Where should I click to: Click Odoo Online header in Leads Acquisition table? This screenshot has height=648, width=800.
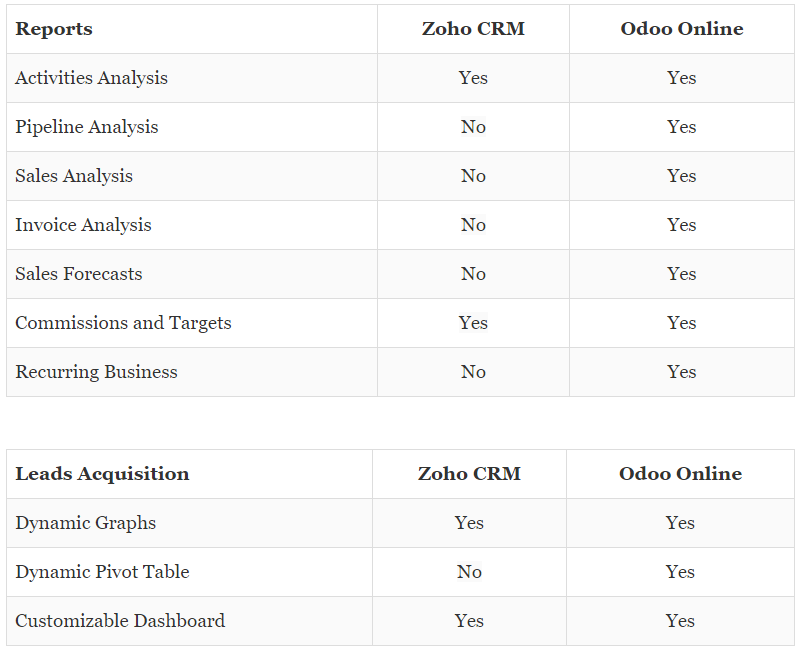point(681,474)
